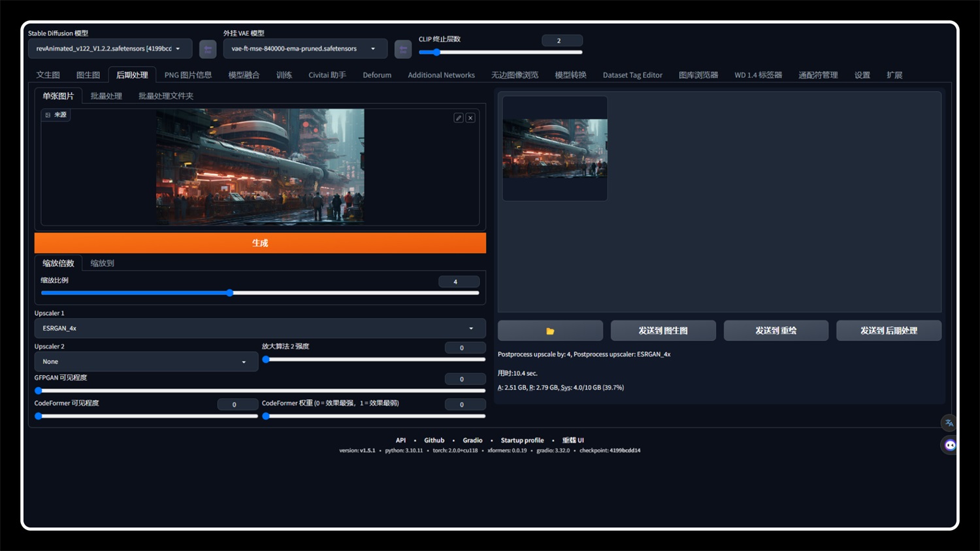Select the 单张图片 sub-tab
This screenshot has height=551, width=980.
point(58,96)
